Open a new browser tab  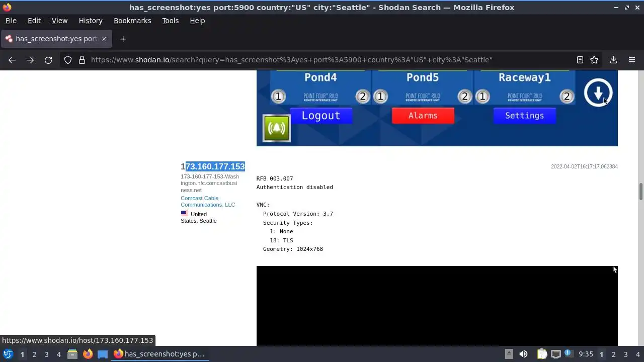pyautogui.click(x=123, y=39)
